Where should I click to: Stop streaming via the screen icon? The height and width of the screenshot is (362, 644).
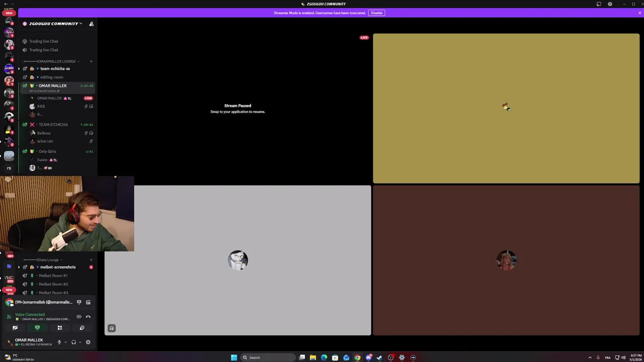pos(79,302)
